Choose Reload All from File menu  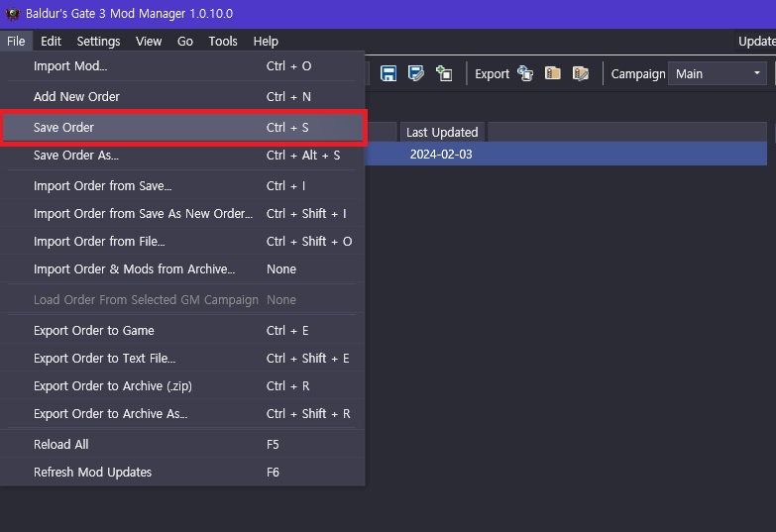tap(182, 444)
